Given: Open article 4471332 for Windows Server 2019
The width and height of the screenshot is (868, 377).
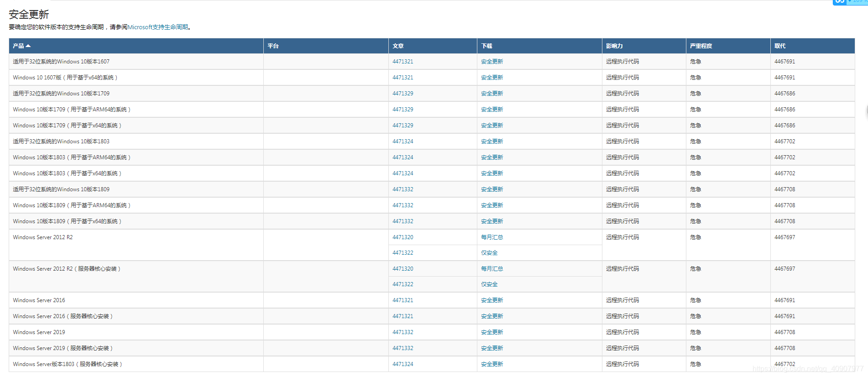Looking at the screenshot, I should (403, 332).
